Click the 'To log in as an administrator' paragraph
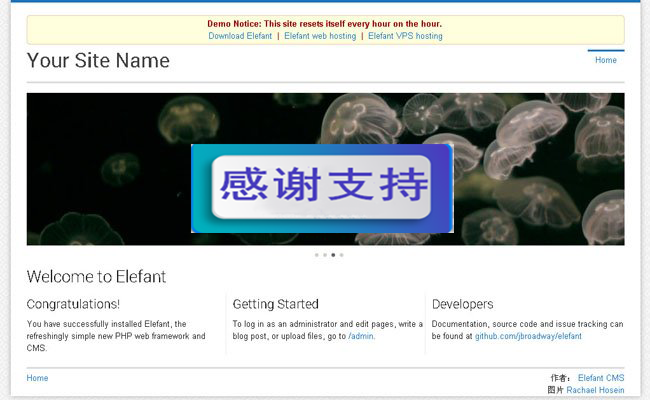This screenshot has width=650, height=400. tap(327, 330)
